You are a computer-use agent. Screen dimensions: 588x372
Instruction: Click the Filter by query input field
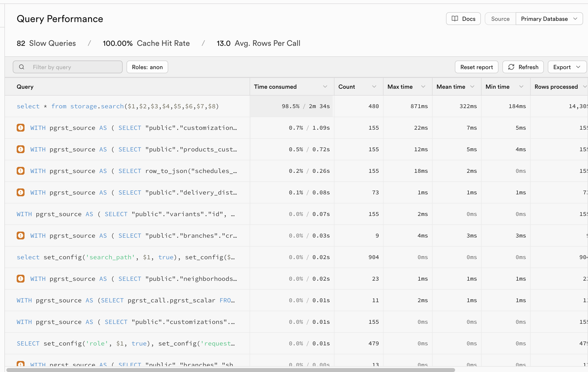(x=74, y=67)
